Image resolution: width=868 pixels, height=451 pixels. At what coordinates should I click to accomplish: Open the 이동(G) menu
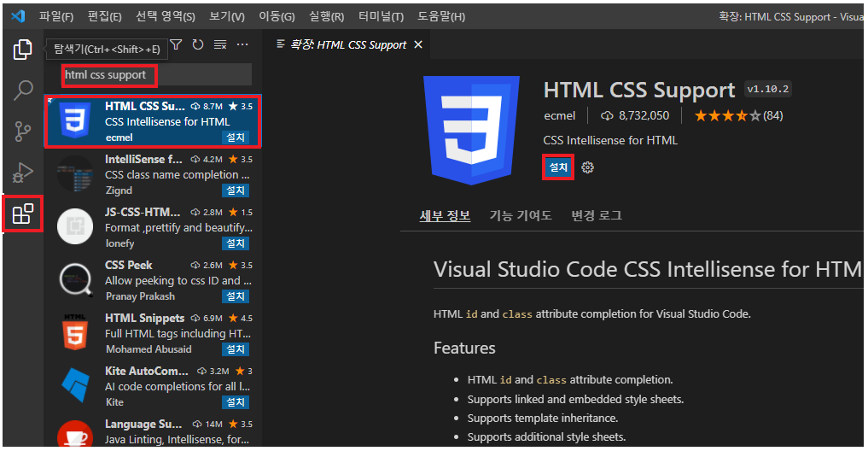point(277,16)
